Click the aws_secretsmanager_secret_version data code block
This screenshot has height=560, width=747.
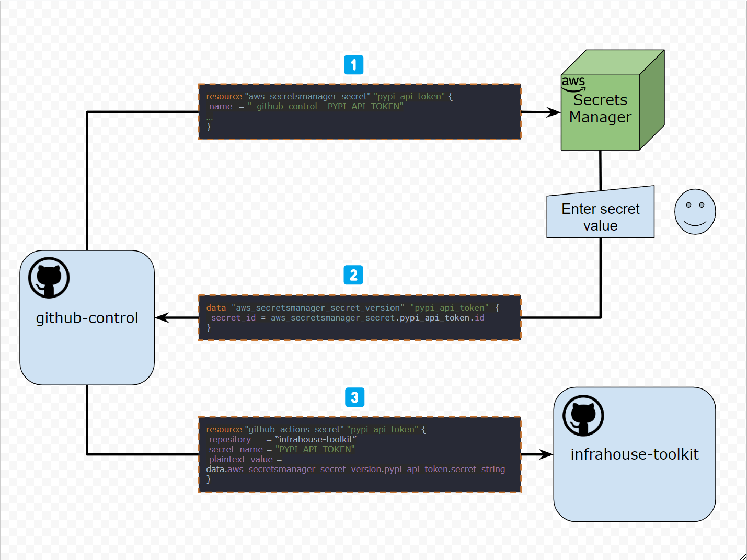point(360,318)
